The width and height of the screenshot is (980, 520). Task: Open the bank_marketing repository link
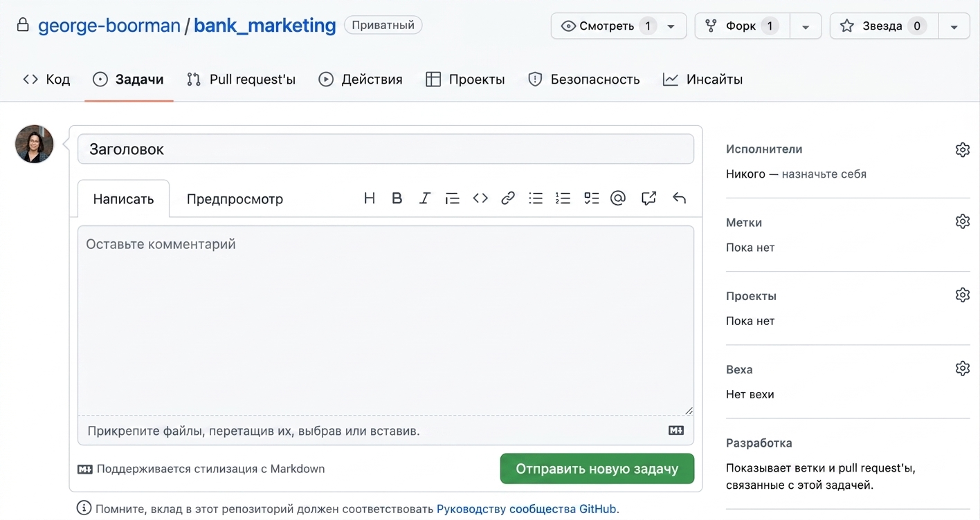(264, 26)
